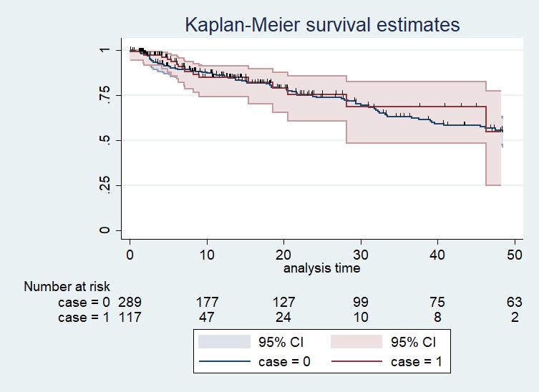This screenshot has width=539, height=392.
Task: Click the analysis time axis label
Action: (321, 269)
